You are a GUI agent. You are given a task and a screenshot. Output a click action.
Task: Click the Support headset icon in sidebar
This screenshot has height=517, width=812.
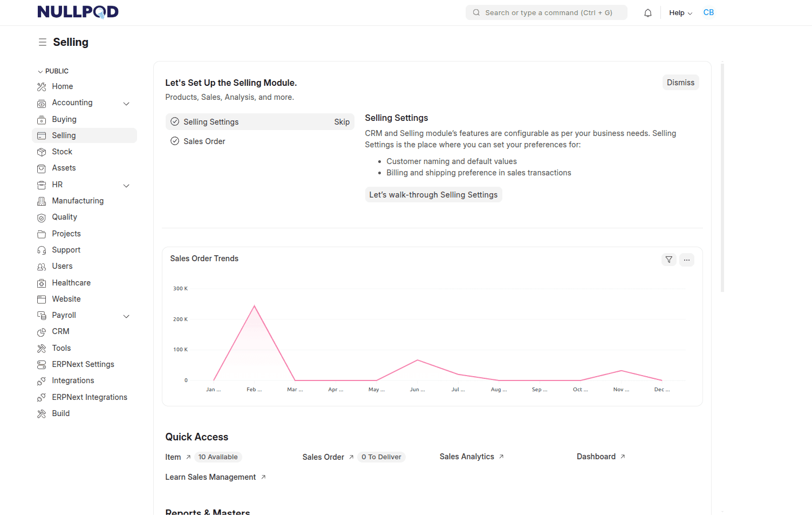tap(42, 250)
